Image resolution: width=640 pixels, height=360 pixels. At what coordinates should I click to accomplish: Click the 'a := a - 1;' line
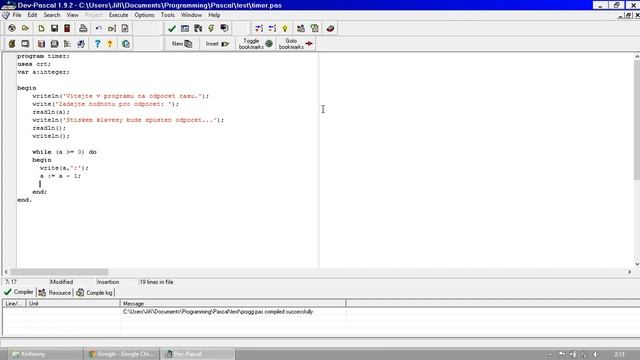(x=60, y=176)
